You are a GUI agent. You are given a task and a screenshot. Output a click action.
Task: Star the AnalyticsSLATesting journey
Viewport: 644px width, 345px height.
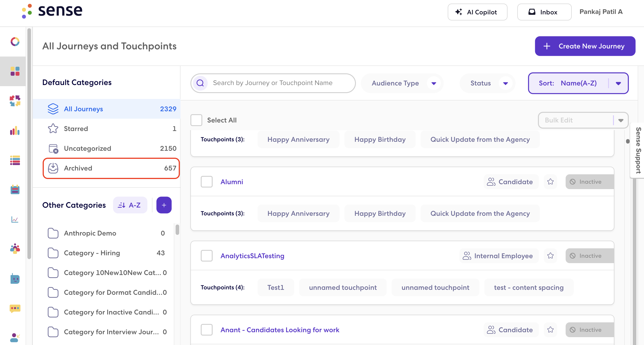tap(550, 255)
